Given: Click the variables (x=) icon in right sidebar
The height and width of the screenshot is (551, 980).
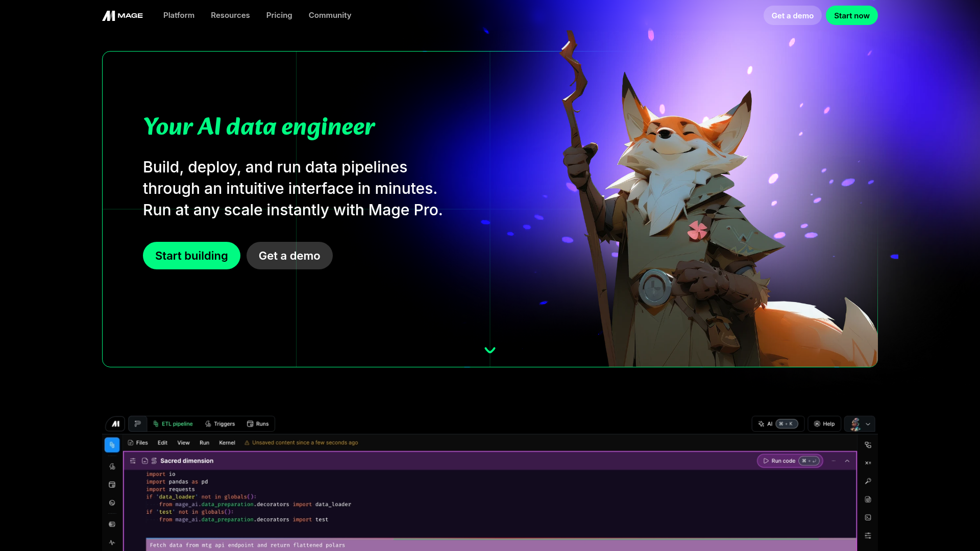Looking at the screenshot, I should [x=868, y=463].
